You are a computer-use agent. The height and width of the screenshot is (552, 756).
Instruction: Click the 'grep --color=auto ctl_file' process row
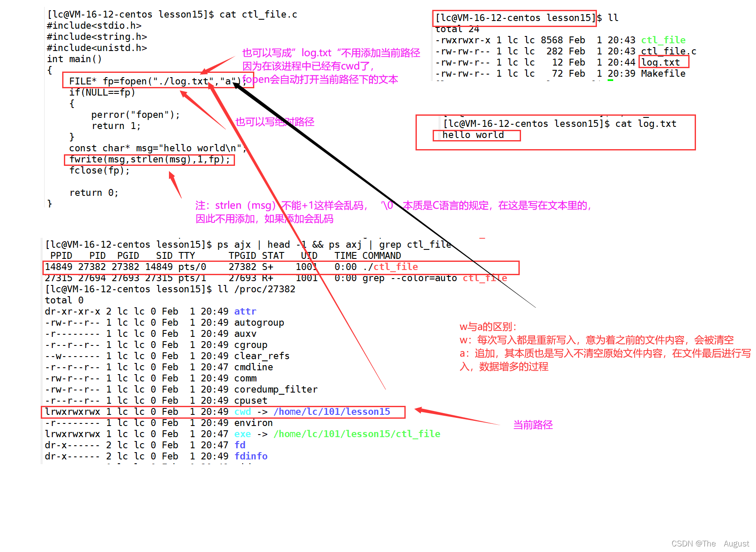[x=276, y=278]
